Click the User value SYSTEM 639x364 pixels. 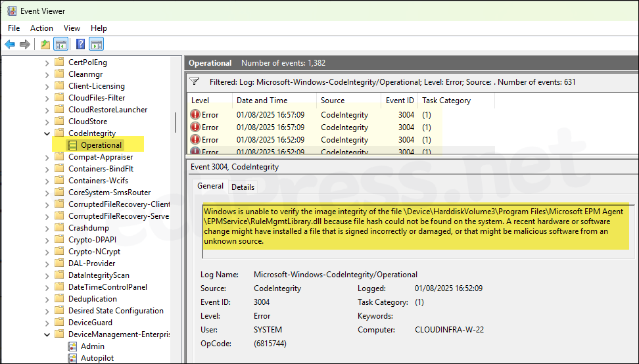pyautogui.click(x=268, y=330)
